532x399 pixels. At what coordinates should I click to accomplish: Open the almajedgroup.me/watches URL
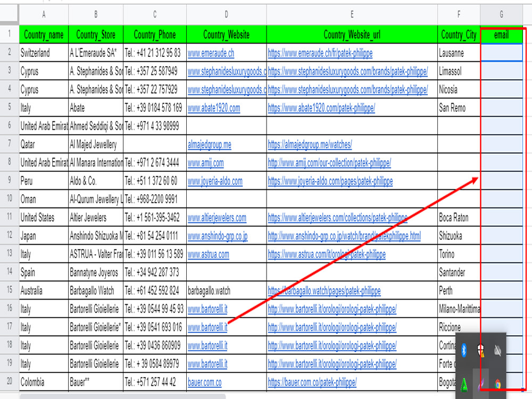[310, 145]
